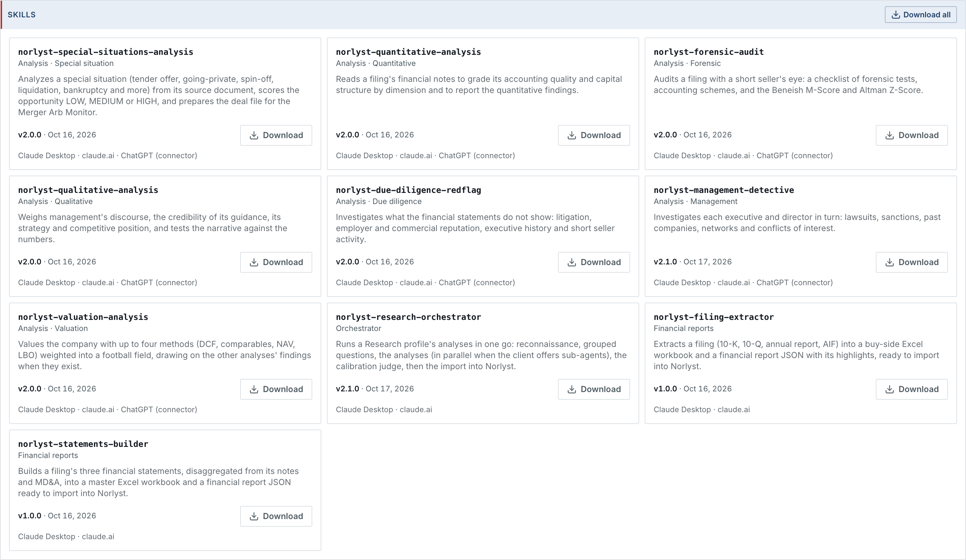966x560 pixels.
Task: Click the valuation-analysis description about football field
Action: pyautogui.click(x=164, y=355)
